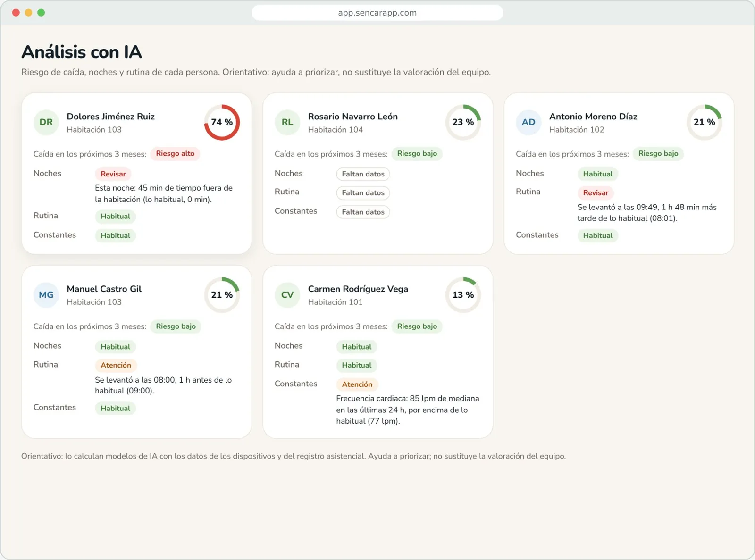Click the Constantes Faltan datos badge
Viewport: 755px width, 560px height.
(363, 212)
